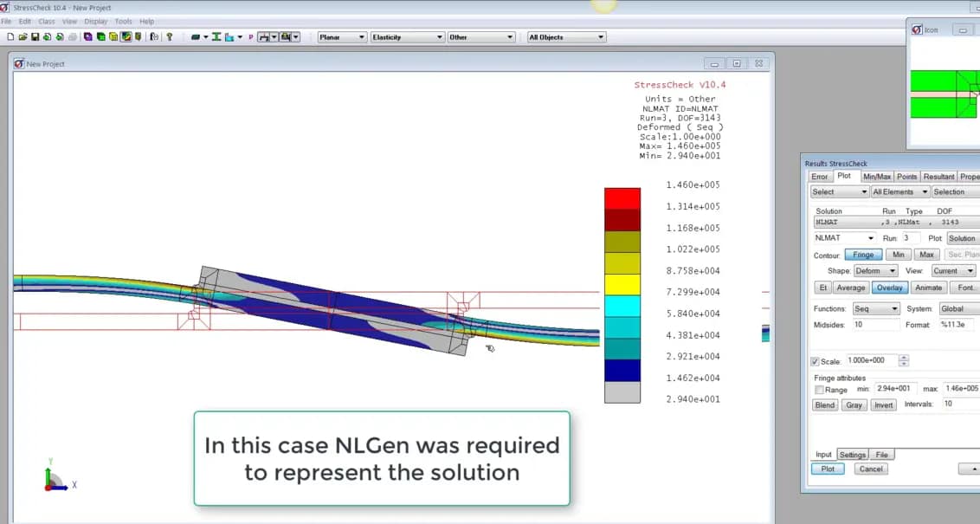Screen dimensions: 980x524
Task: Open the Help question mark icon
Action: 168,36
